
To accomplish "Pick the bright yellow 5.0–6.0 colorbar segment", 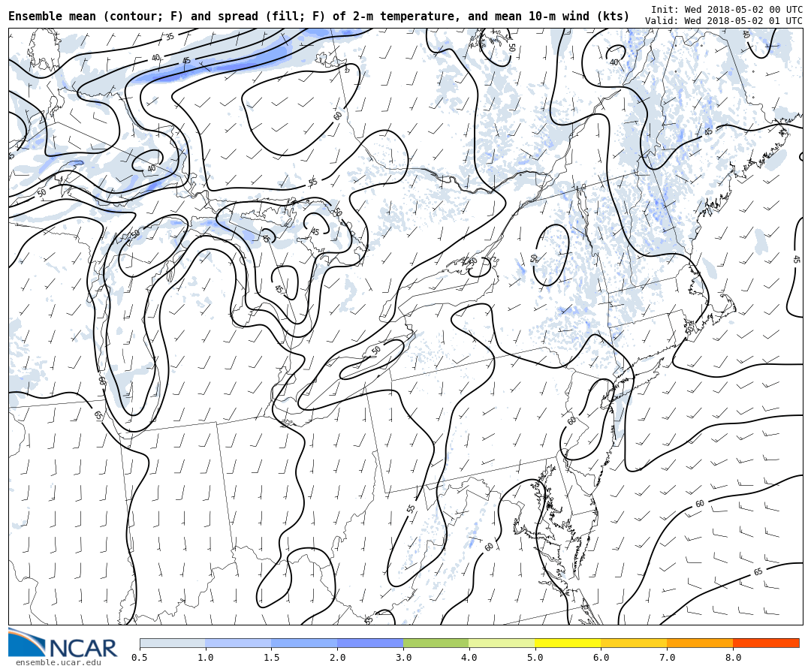I will coord(568,643).
